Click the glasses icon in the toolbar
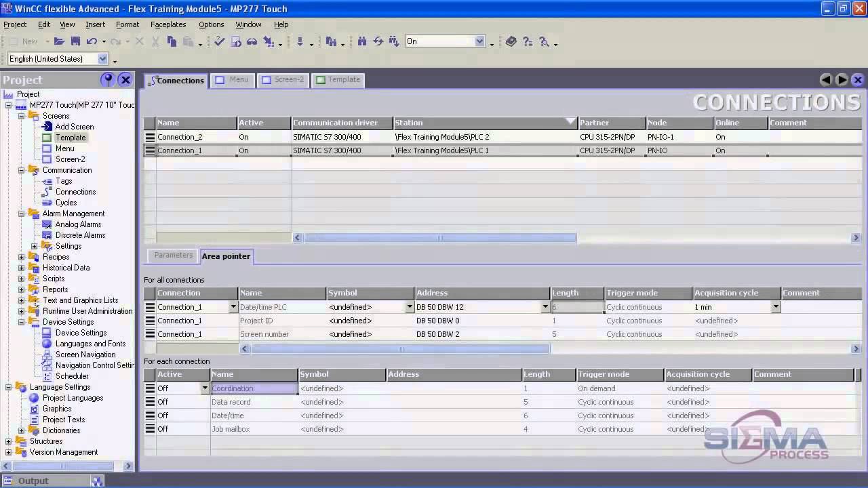This screenshot has width=868, height=488. point(252,41)
